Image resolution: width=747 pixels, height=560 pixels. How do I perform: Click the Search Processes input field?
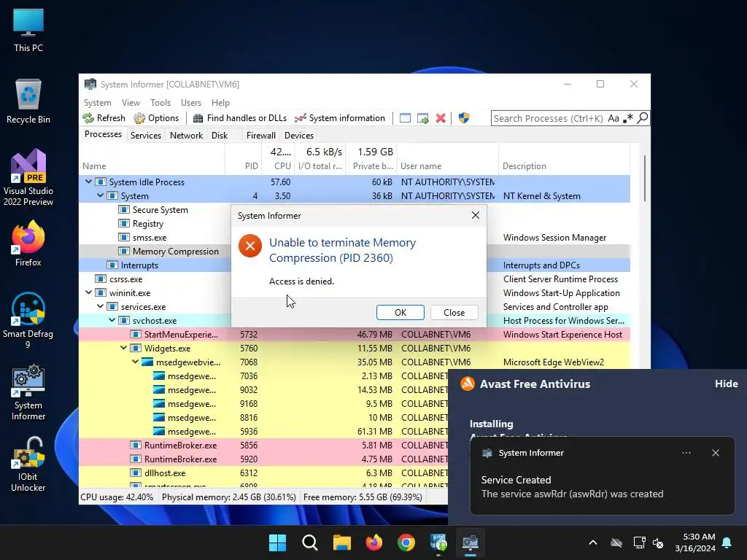click(549, 118)
